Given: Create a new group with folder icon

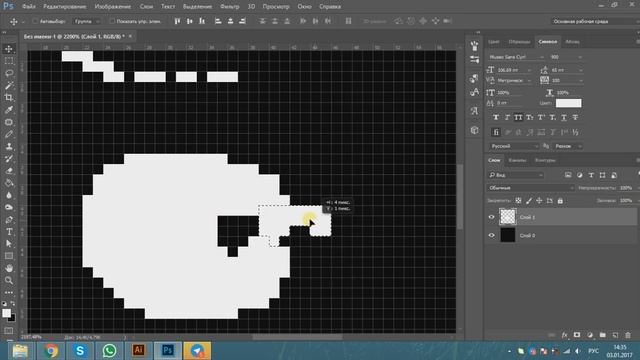Looking at the screenshot, I should tap(602, 335).
